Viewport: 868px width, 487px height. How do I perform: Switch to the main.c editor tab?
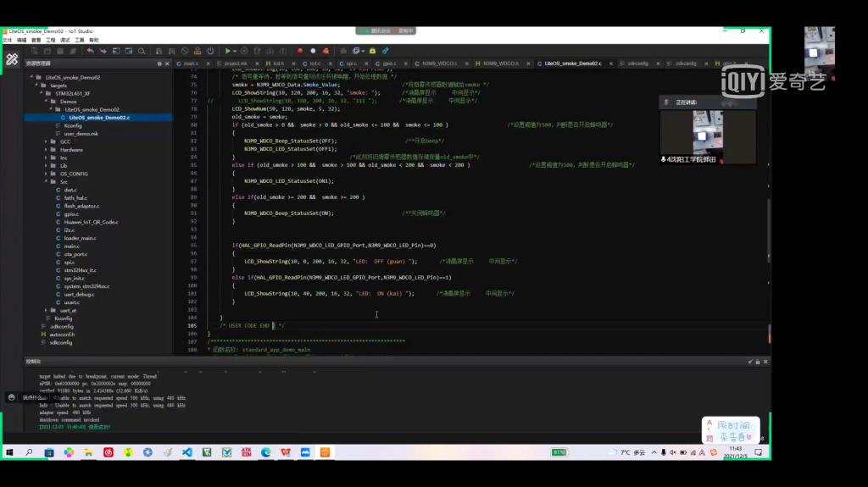point(191,64)
